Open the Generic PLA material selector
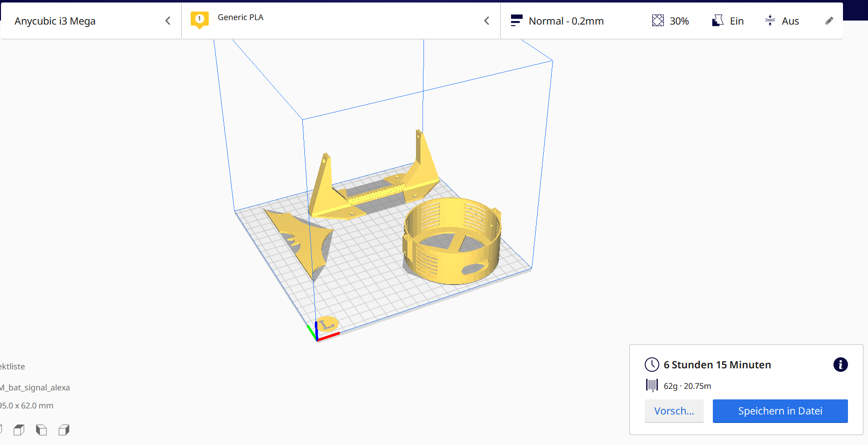The image size is (868, 445). (341, 21)
